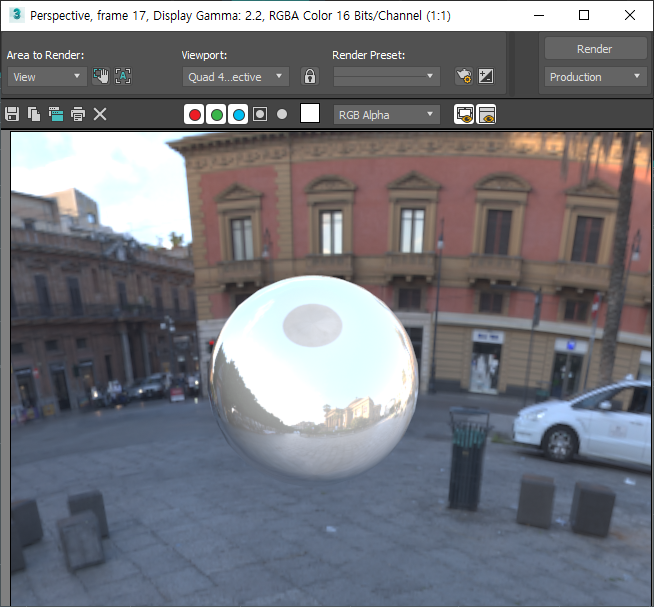Open the Render Preset dropdown
The height and width of the screenshot is (607, 654).
point(387,77)
